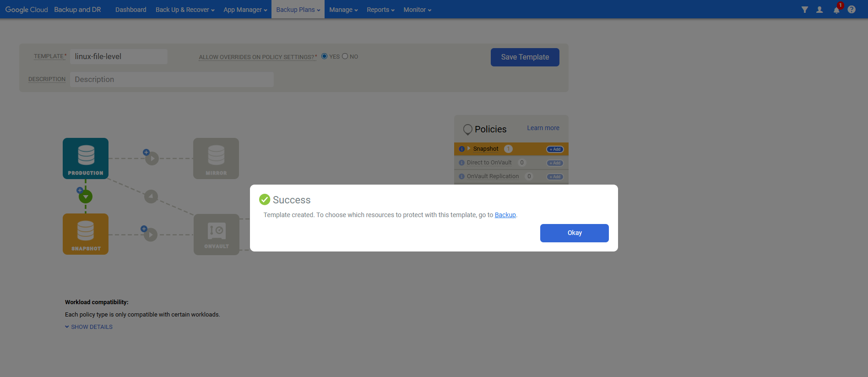Click the filter funnel icon
Image resolution: width=868 pixels, height=377 pixels.
click(804, 10)
